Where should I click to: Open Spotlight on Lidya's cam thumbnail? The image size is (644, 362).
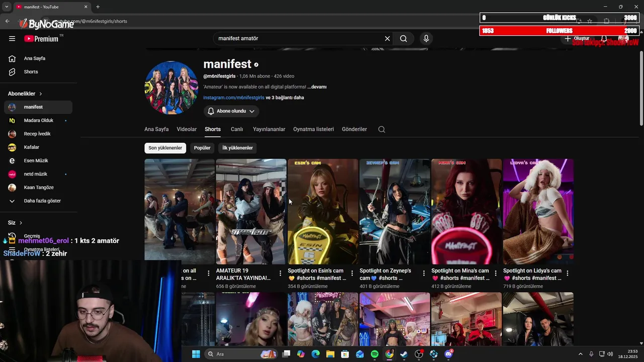point(538,212)
